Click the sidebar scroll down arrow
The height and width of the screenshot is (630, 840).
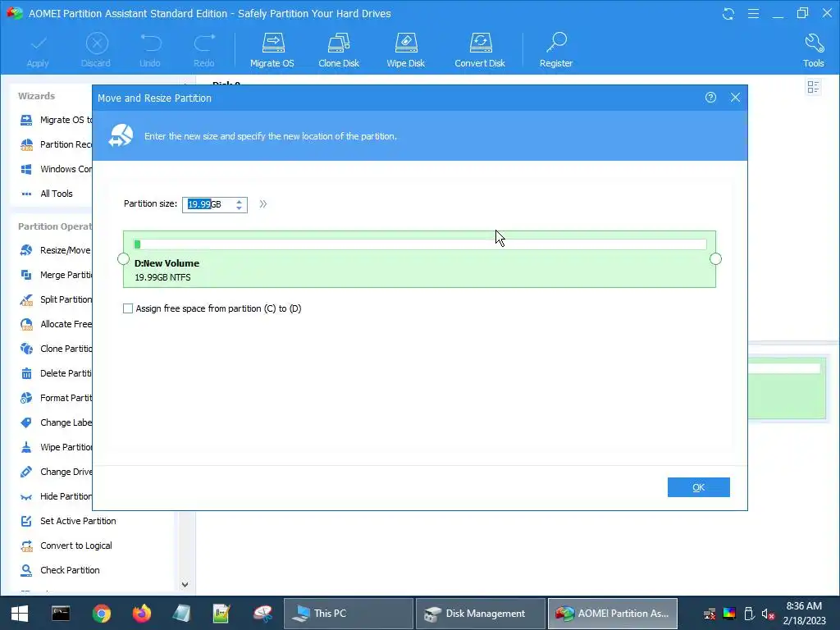(185, 584)
